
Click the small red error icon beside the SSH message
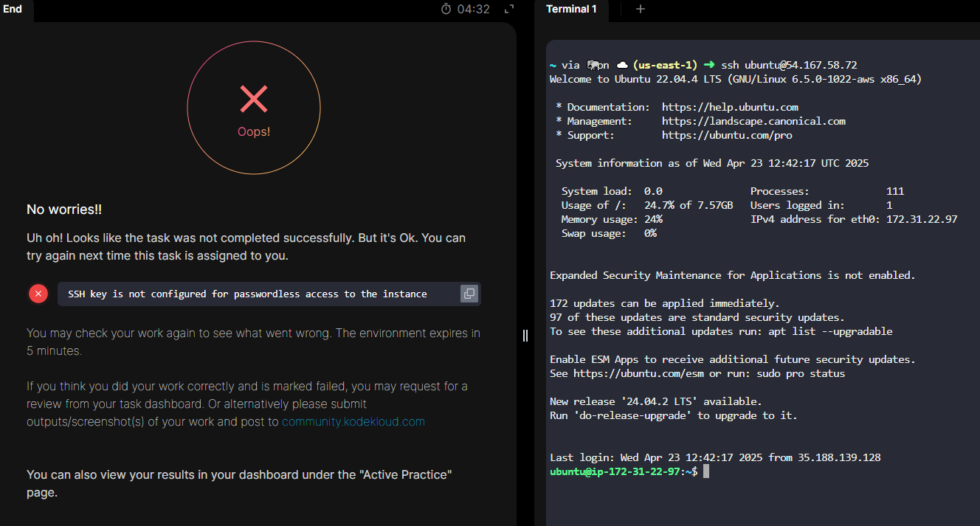pyautogui.click(x=38, y=294)
